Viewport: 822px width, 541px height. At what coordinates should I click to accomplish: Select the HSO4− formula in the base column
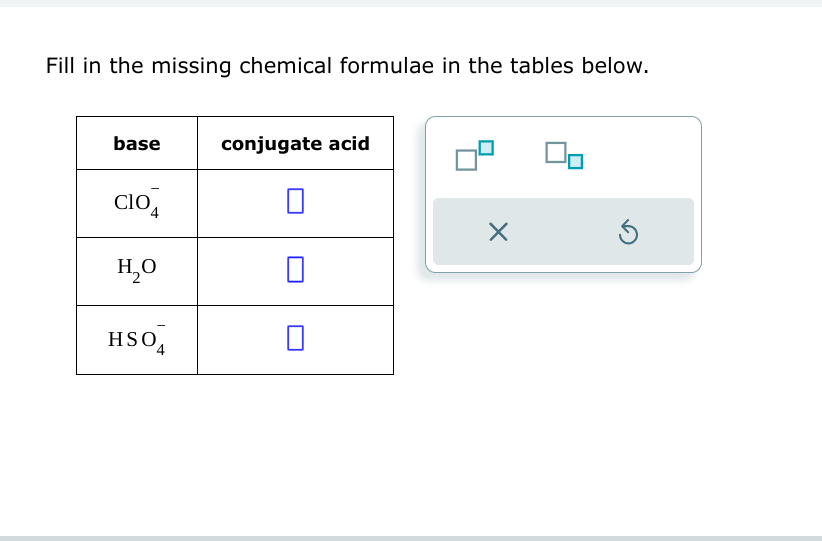tap(137, 340)
